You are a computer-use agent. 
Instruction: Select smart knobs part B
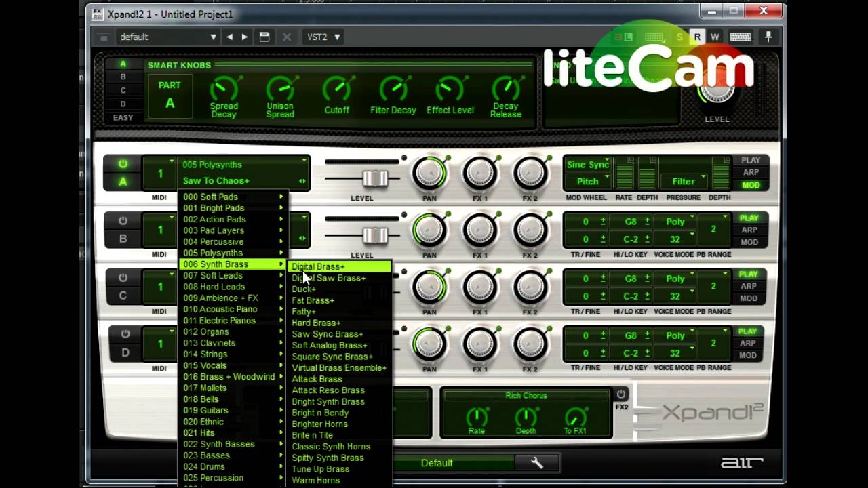(x=123, y=77)
